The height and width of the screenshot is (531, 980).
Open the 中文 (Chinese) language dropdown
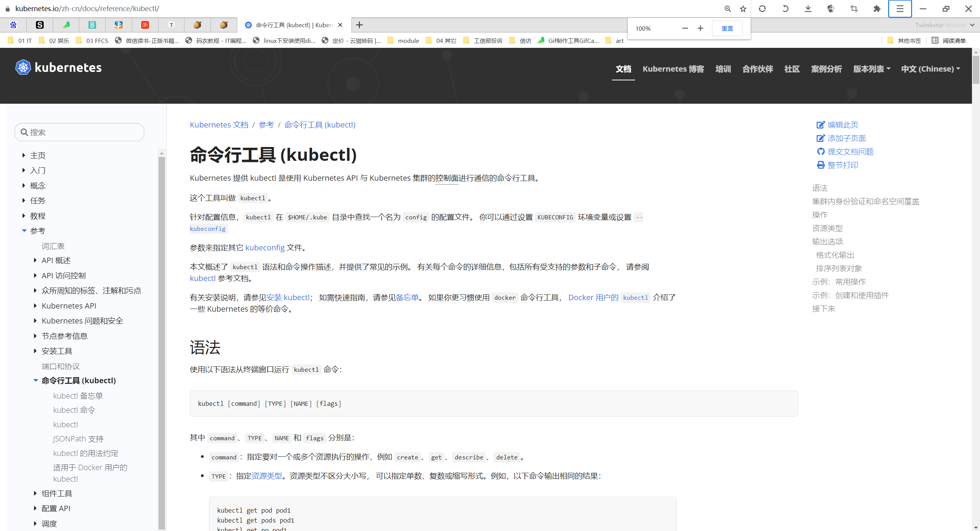(930, 69)
